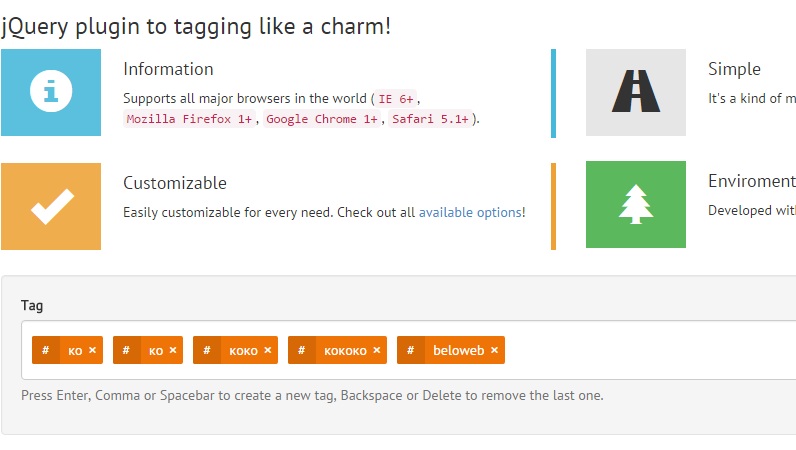
Task: Click the Simple heading
Action: 734,69
